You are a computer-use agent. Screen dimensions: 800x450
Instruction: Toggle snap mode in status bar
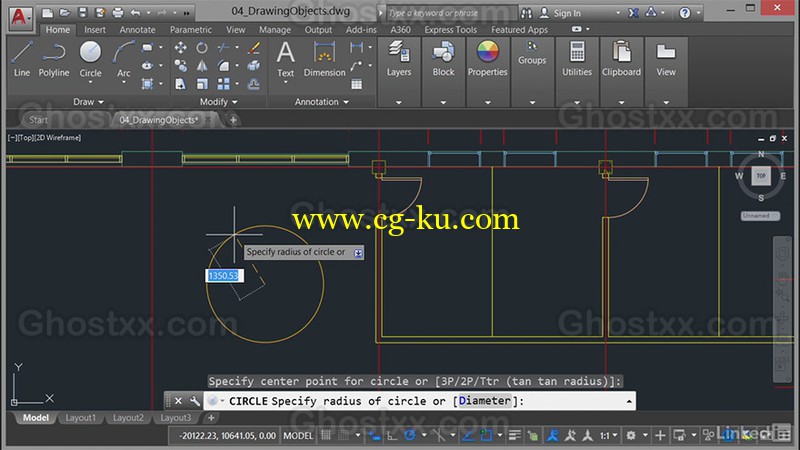(345, 435)
